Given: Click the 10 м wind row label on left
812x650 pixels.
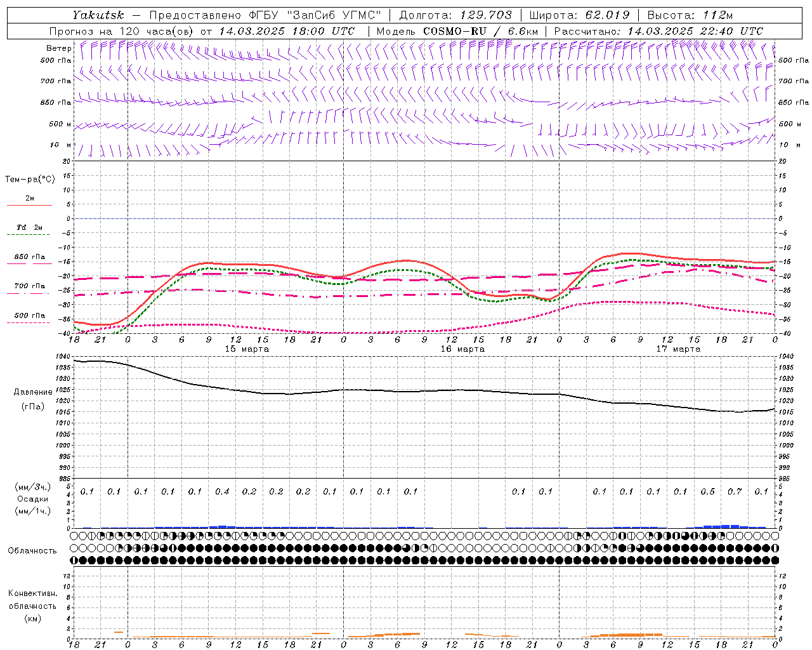Looking at the screenshot, I should click(x=61, y=145).
